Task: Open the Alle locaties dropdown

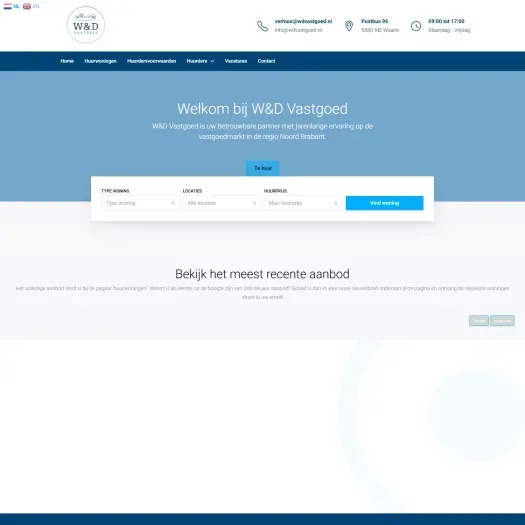Action: pos(221,203)
